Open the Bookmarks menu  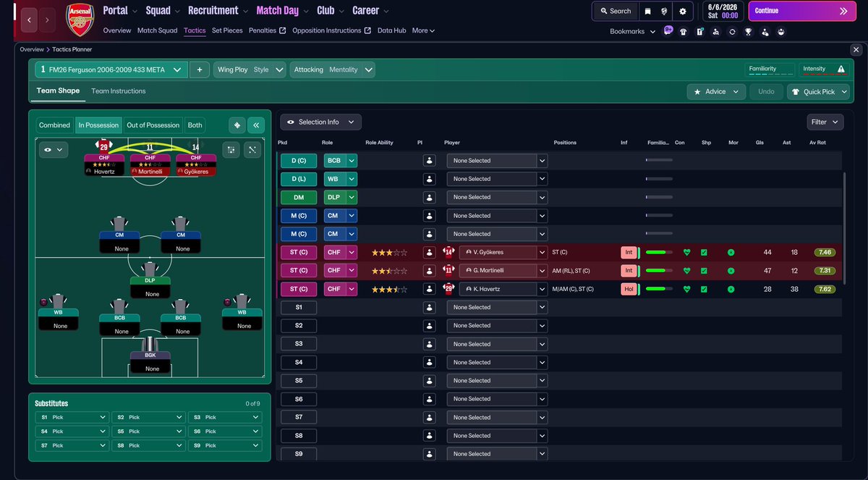633,32
